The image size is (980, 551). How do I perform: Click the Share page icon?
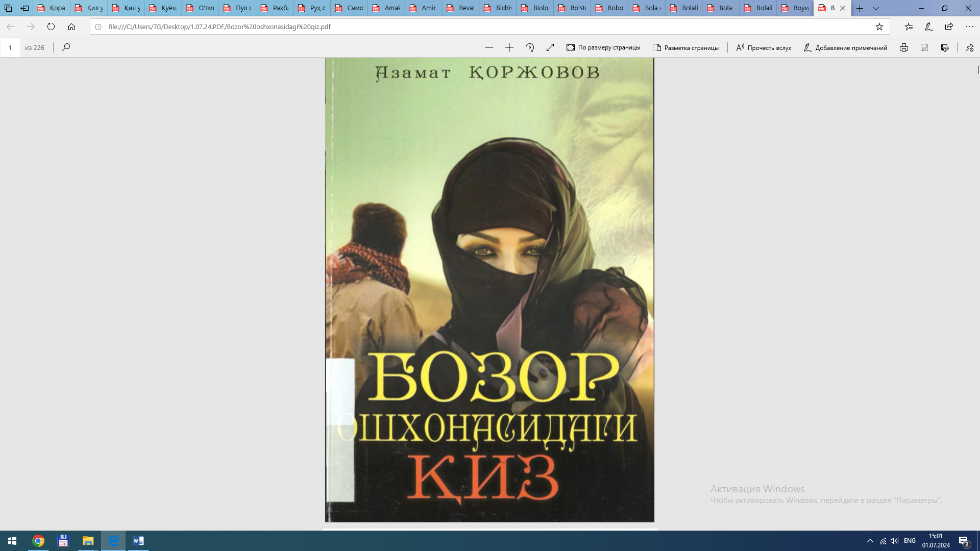coord(949,27)
